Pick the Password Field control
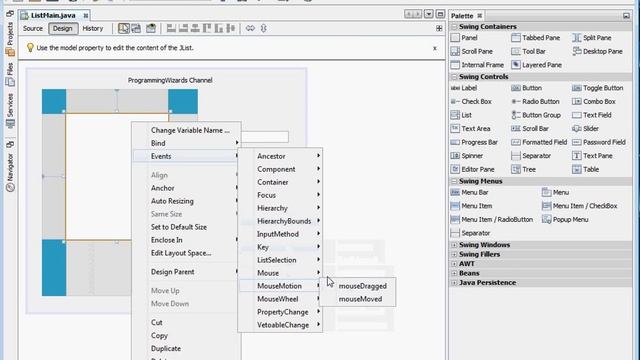The height and width of the screenshot is (360, 640). click(599, 142)
